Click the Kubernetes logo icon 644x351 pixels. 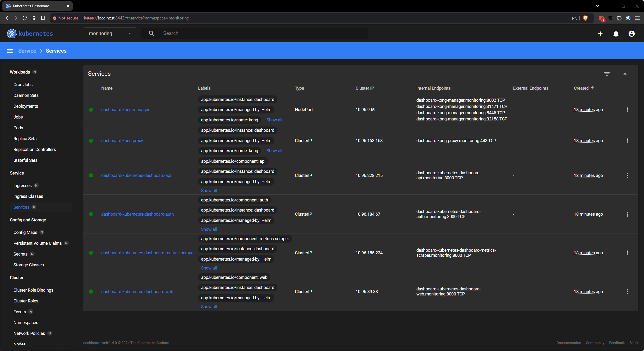coord(12,33)
